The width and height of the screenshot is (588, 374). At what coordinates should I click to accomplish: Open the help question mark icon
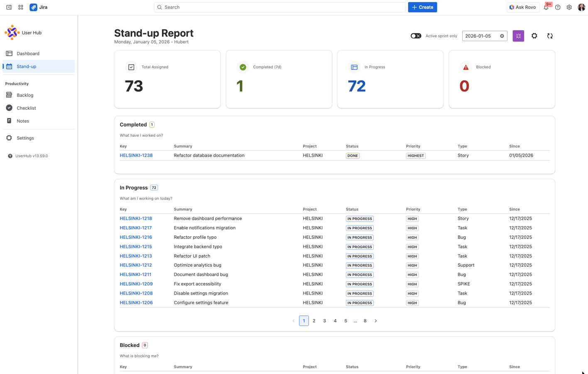click(x=558, y=7)
